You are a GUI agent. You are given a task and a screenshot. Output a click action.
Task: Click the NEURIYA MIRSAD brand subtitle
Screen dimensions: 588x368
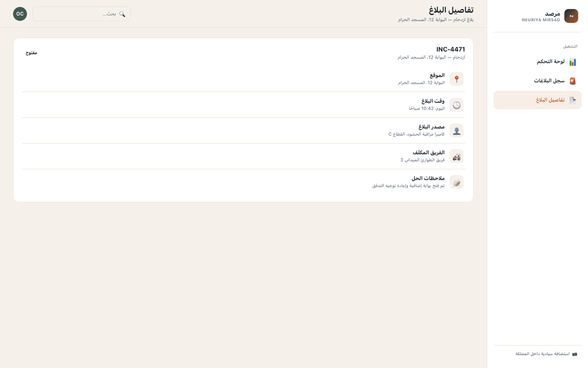point(541,20)
